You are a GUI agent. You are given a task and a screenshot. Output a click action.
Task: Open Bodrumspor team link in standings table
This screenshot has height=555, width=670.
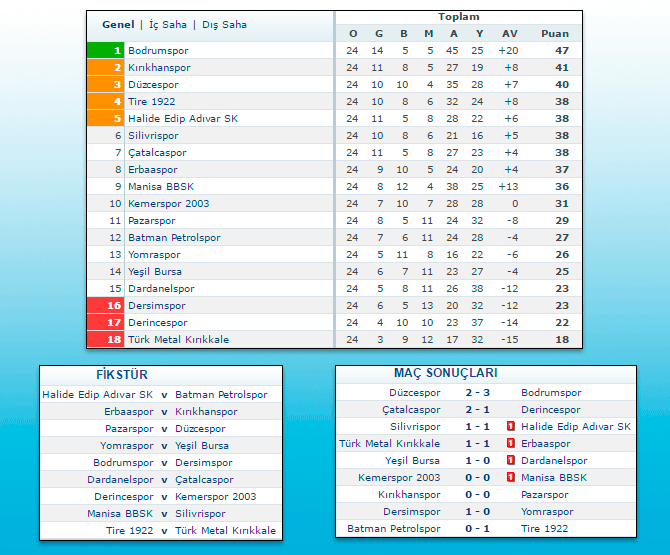click(158, 50)
